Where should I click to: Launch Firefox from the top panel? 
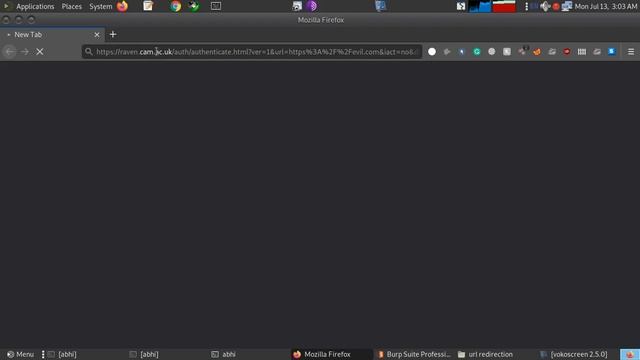122,6
